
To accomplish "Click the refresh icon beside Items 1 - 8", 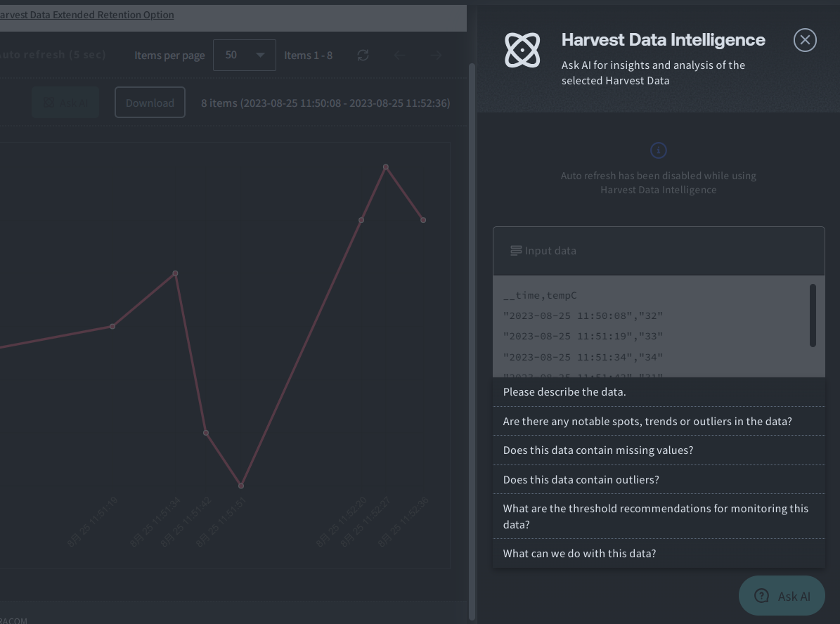I will [x=363, y=55].
